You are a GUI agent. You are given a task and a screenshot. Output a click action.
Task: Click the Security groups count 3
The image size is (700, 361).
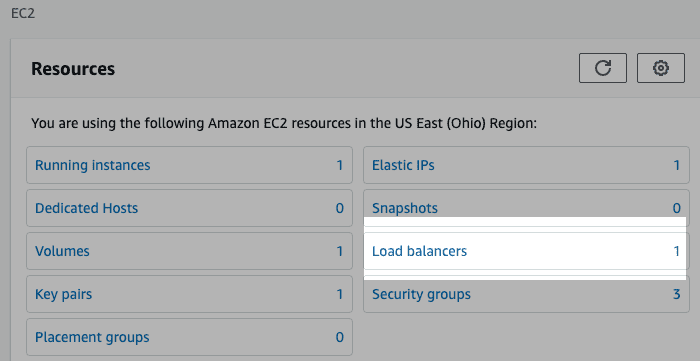tap(677, 295)
